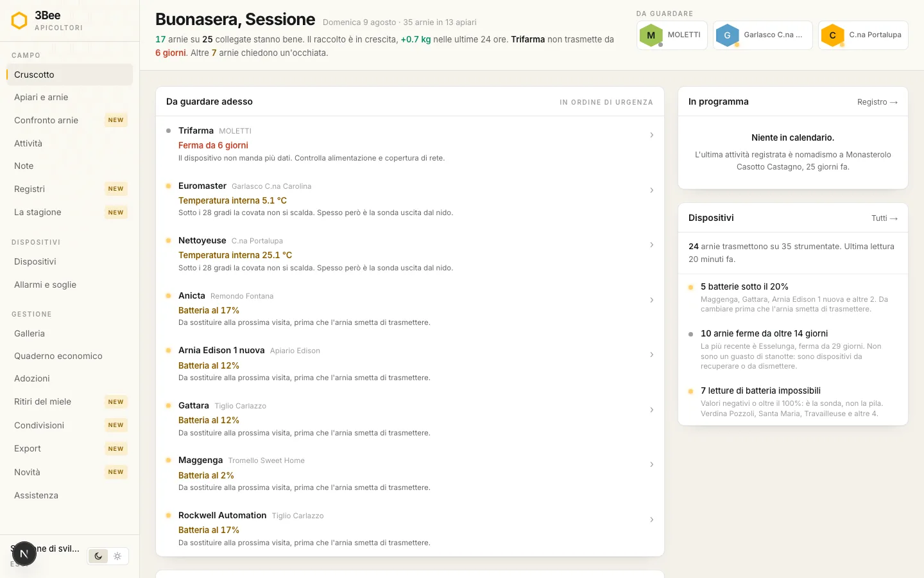This screenshot has height=578, width=924.
Task: Select Attività in the sidebar
Action: 69,143
